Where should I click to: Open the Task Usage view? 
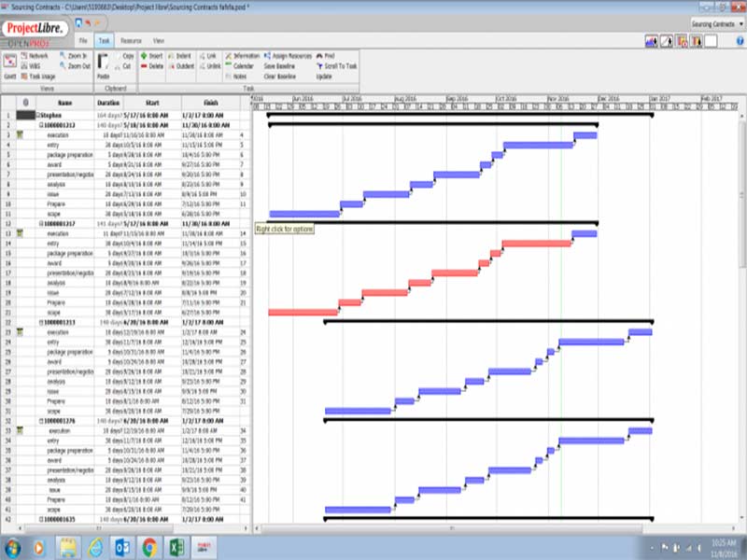point(38,77)
